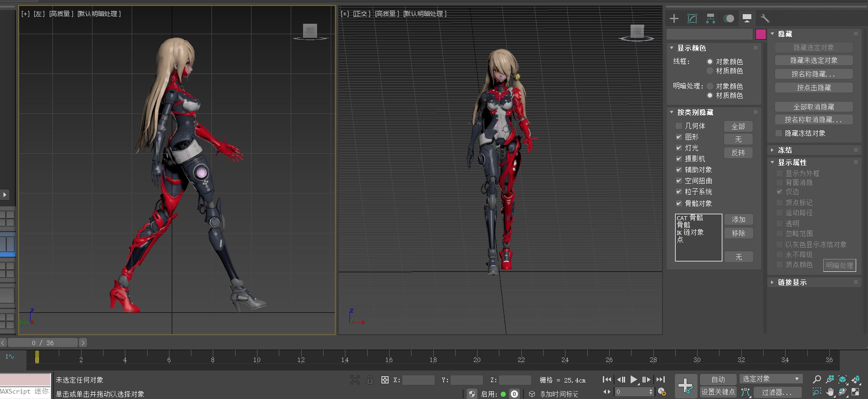Click the frame 0 time slider marker
The width and height of the screenshot is (868, 399).
coord(37,357)
